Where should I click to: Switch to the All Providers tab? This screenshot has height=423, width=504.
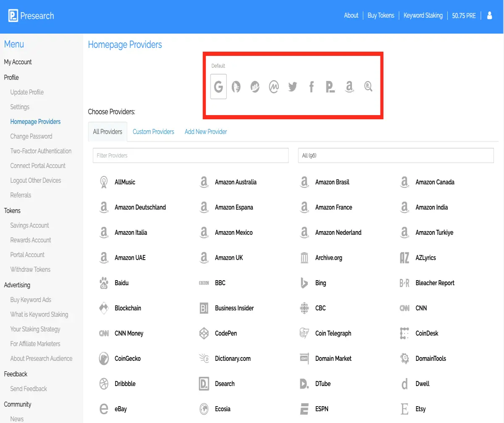pyautogui.click(x=108, y=131)
